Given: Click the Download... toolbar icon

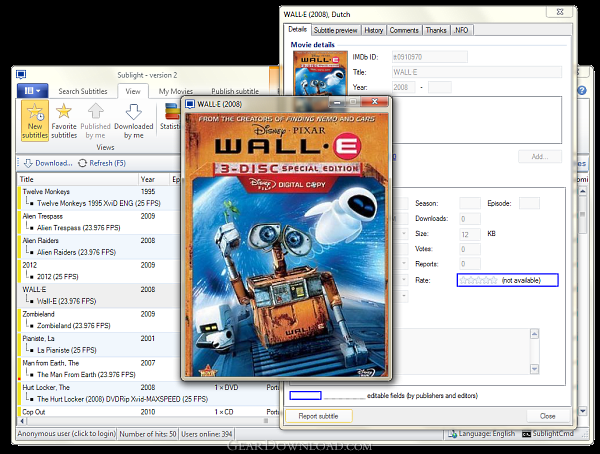Looking at the screenshot, I should [x=28, y=163].
